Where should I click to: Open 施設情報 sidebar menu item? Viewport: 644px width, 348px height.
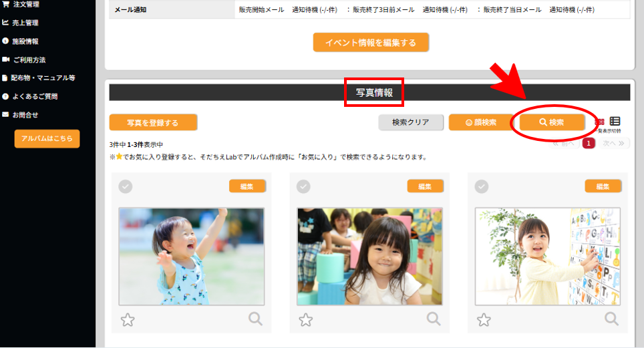25,41
